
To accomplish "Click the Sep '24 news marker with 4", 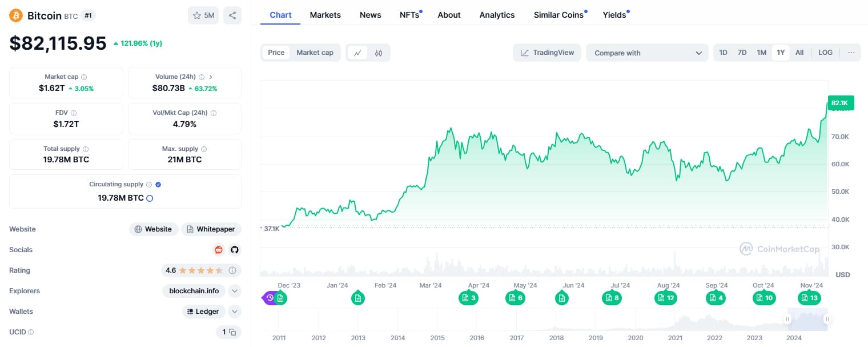I will [716, 298].
